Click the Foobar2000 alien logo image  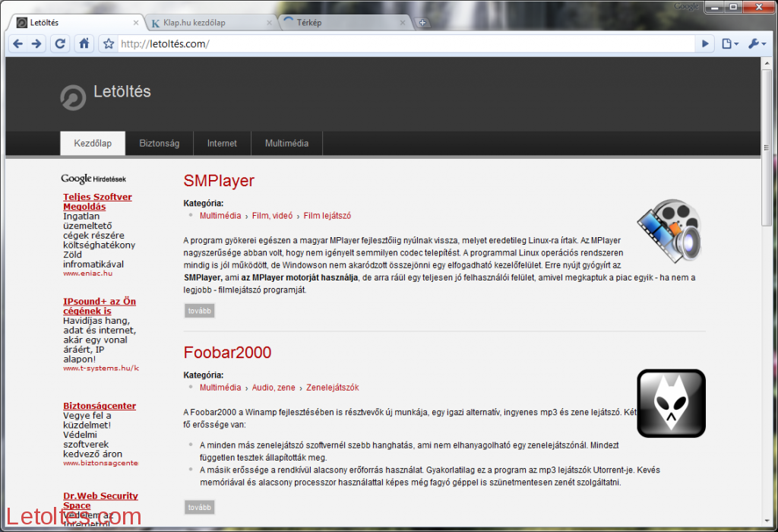click(x=672, y=404)
